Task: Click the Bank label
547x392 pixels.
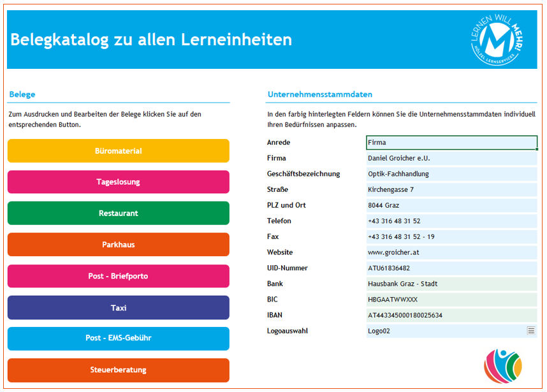Action: coord(275,284)
